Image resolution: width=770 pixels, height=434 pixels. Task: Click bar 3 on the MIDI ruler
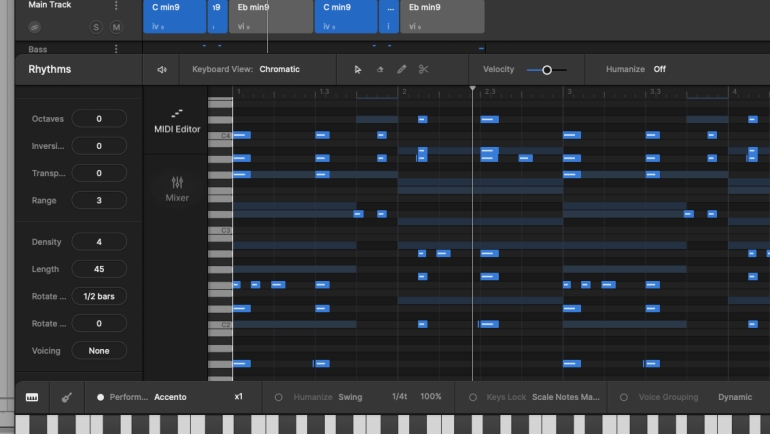[x=569, y=92]
